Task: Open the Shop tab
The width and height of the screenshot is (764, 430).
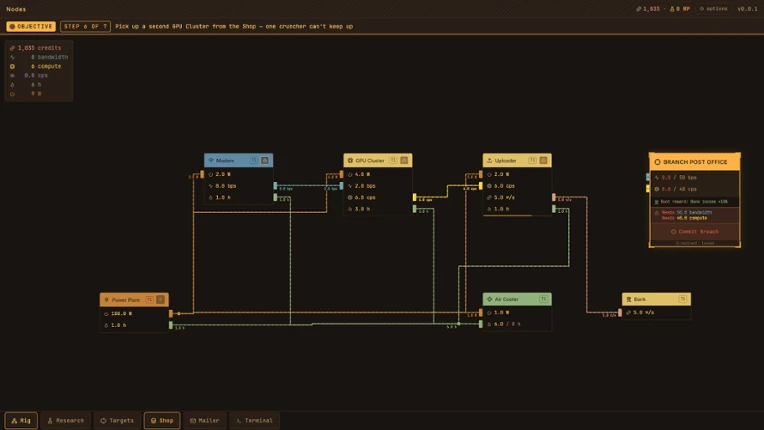Action: pyautogui.click(x=162, y=420)
